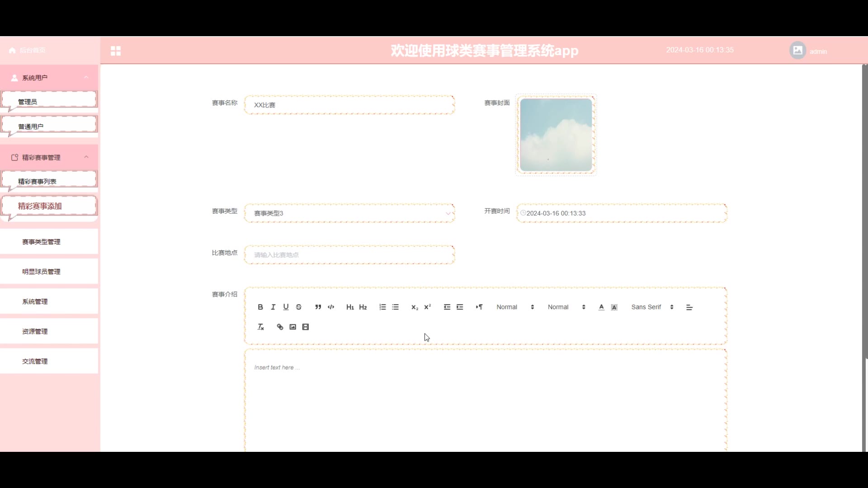Apply superscript formatting
Screen dimensions: 868x488
point(427,307)
